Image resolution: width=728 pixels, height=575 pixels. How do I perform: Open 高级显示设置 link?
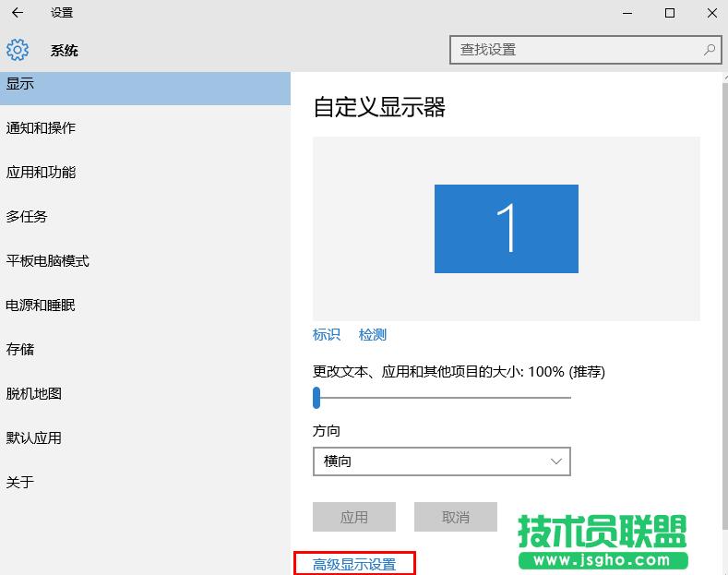(x=354, y=564)
